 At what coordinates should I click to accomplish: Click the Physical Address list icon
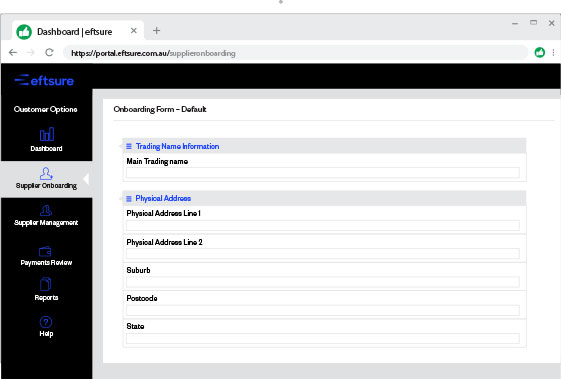pos(129,198)
